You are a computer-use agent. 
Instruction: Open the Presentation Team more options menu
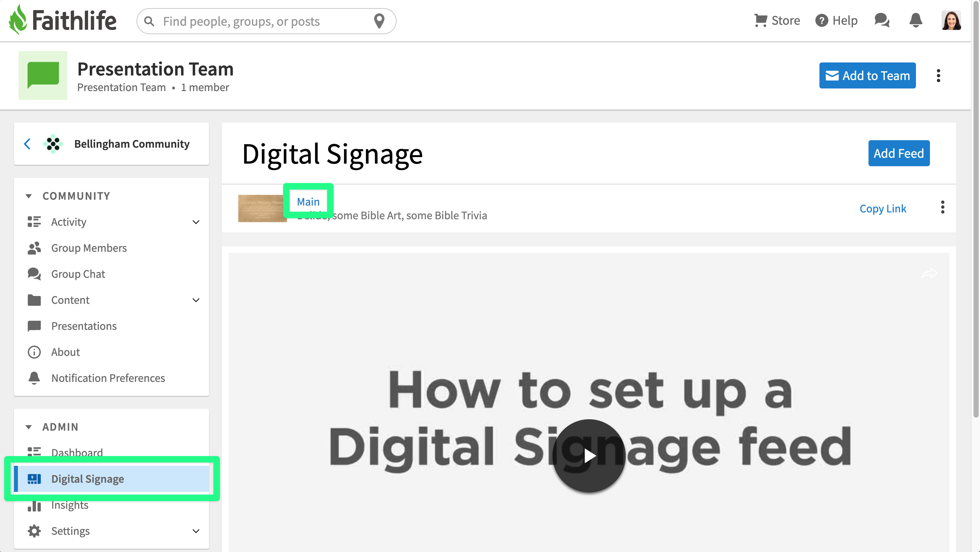(x=938, y=75)
